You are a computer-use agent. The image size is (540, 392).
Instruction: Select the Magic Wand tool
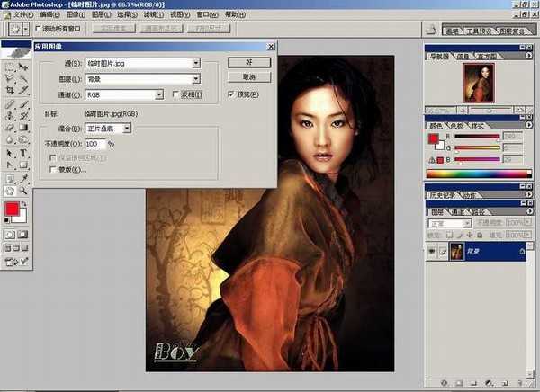(x=23, y=78)
